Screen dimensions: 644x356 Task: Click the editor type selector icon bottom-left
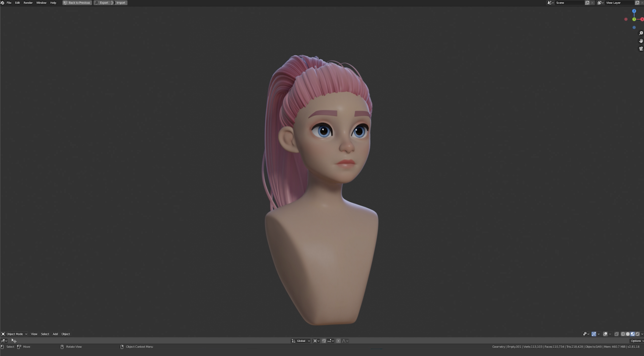[x=4, y=341]
